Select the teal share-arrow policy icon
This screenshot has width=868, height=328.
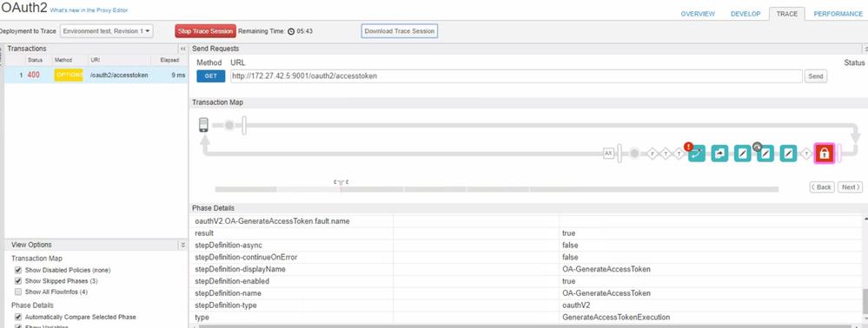coord(719,154)
